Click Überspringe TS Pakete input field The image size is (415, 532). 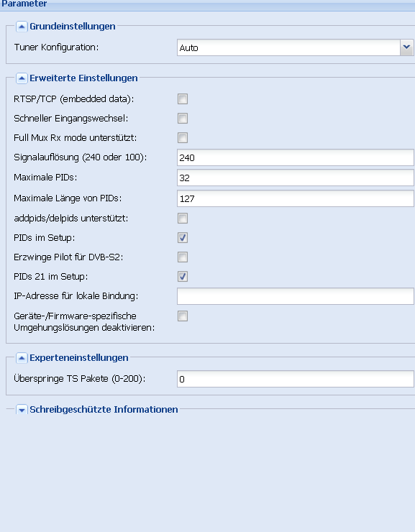click(295, 379)
